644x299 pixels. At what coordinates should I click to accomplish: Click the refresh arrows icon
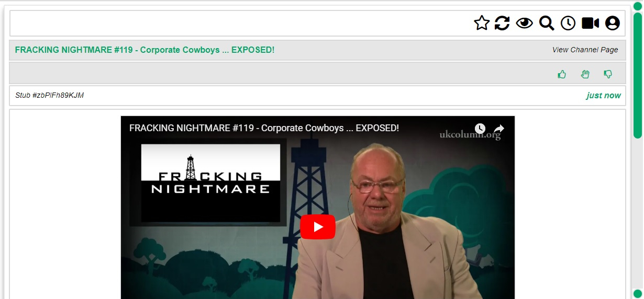[502, 23]
